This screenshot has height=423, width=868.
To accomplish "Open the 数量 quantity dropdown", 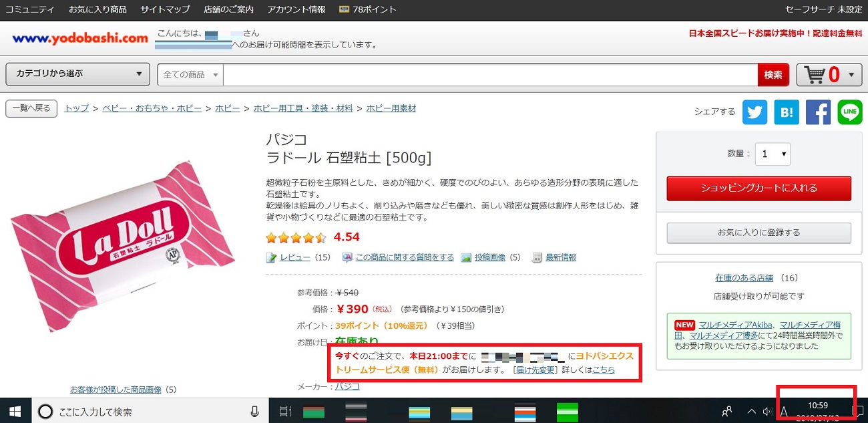I will 773,154.
